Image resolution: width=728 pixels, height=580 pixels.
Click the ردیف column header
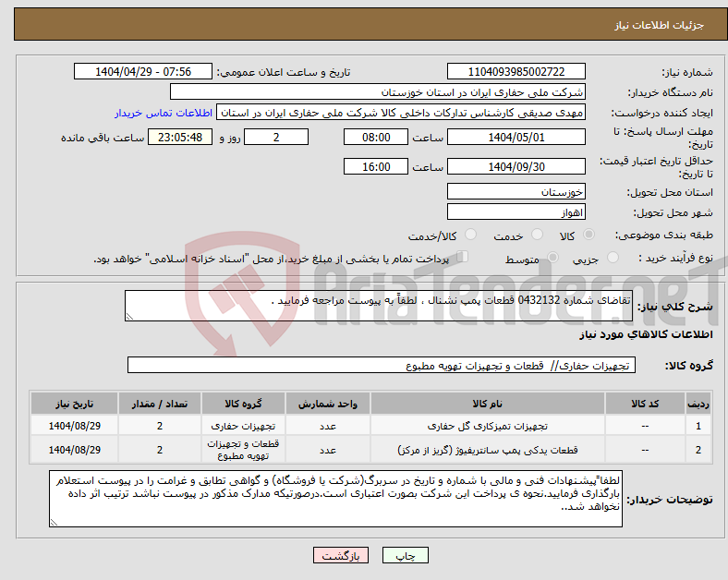coord(698,404)
